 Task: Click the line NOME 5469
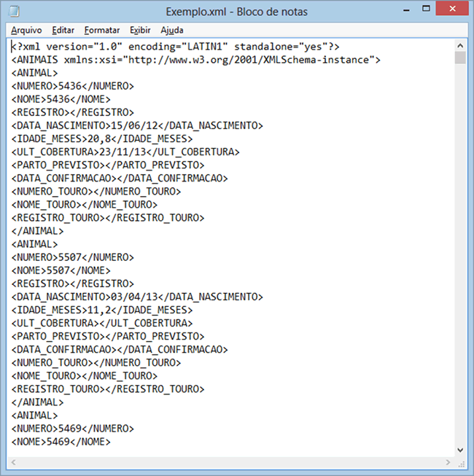coord(61,442)
